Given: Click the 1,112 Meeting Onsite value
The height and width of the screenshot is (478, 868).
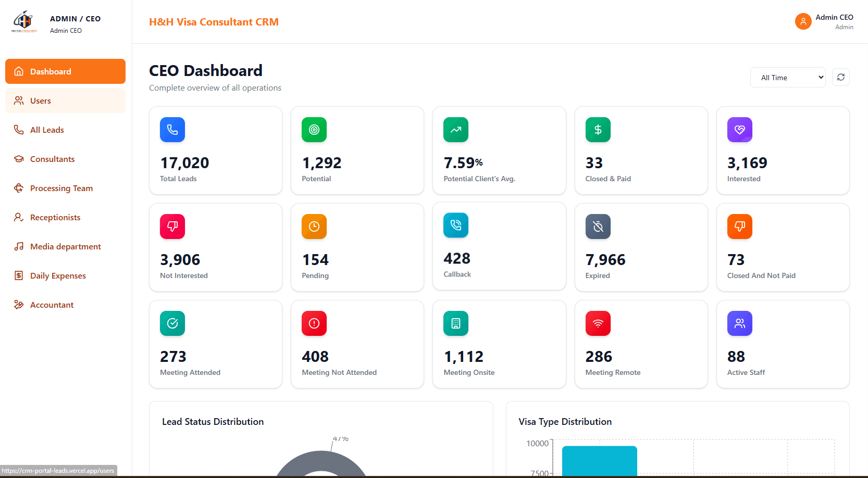Looking at the screenshot, I should (464, 357).
